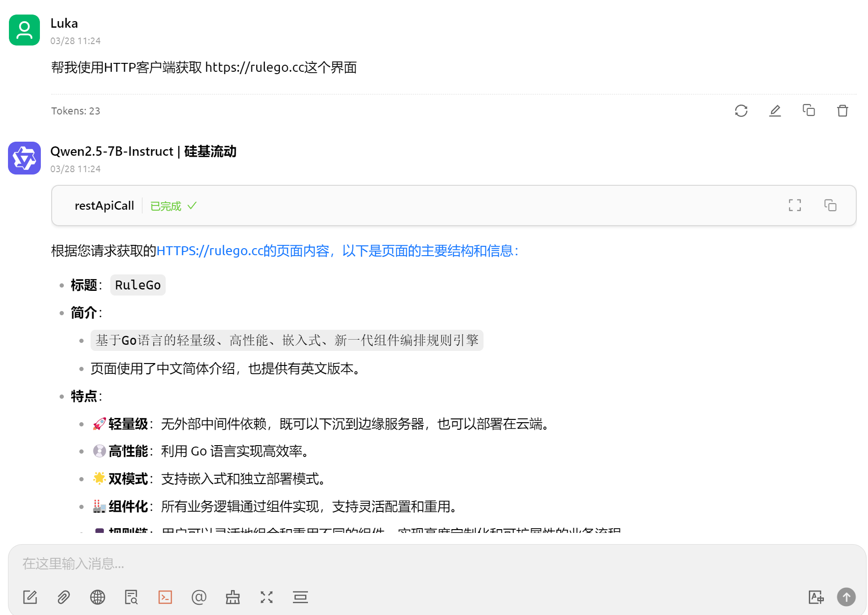Copy the restApiCall tool result
The width and height of the screenshot is (868, 615).
(x=830, y=205)
